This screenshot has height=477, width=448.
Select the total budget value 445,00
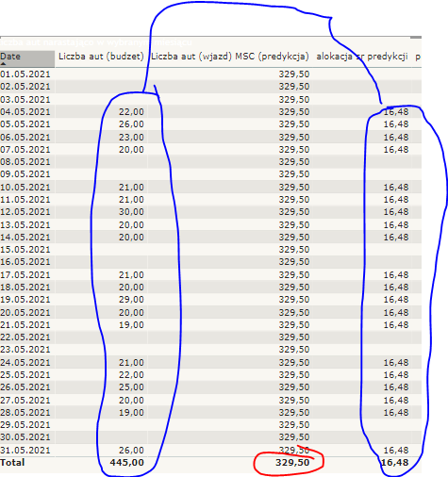click(x=127, y=463)
